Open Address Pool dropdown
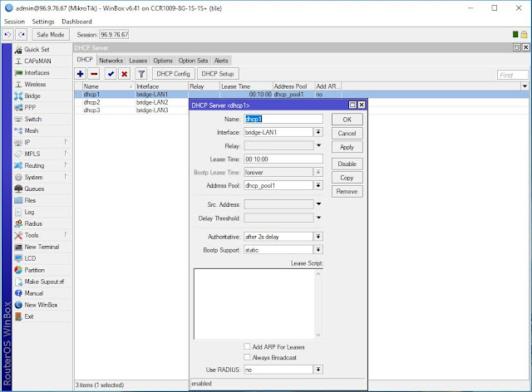Screen dimensions: 532x392 (318, 185)
